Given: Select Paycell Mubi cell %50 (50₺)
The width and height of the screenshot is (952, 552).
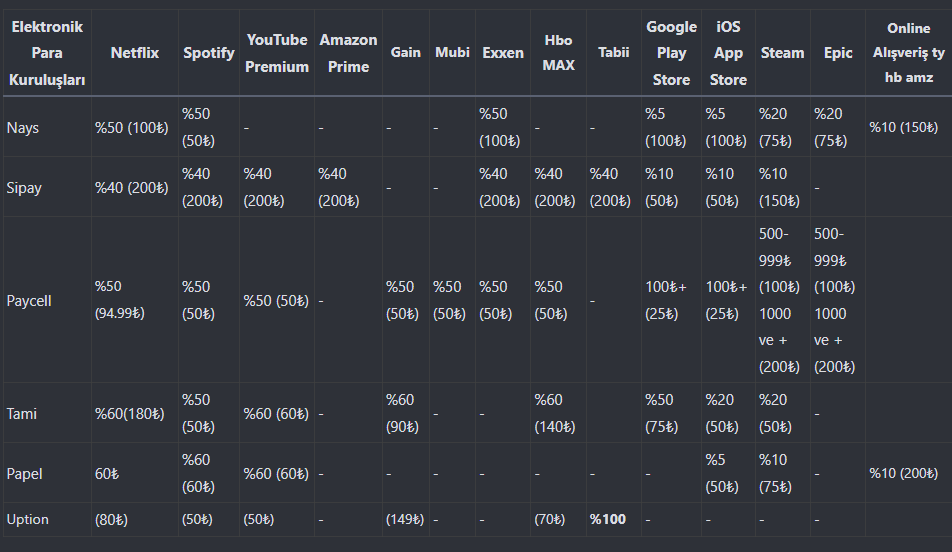Looking at the screenshot, I should click(x=449, y=300).
